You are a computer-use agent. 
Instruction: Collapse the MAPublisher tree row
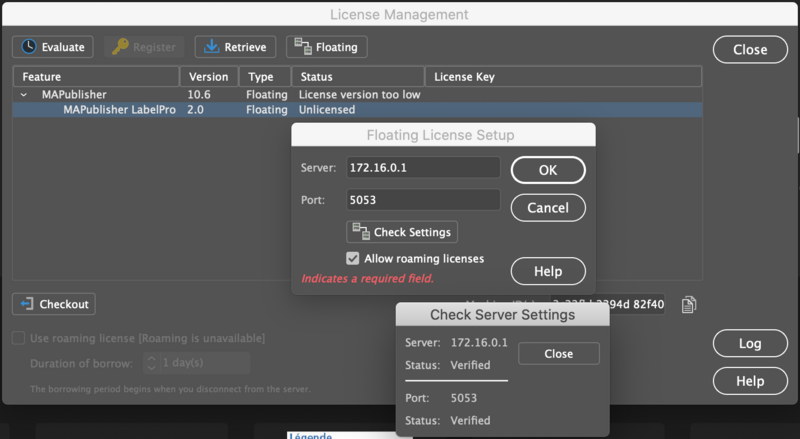[x=23, y=94]
